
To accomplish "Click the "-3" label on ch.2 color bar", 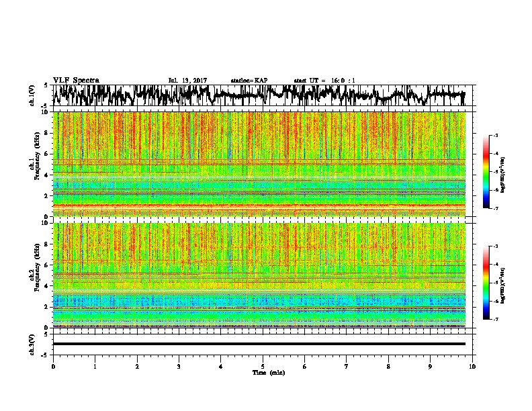I will pos(495,246).
